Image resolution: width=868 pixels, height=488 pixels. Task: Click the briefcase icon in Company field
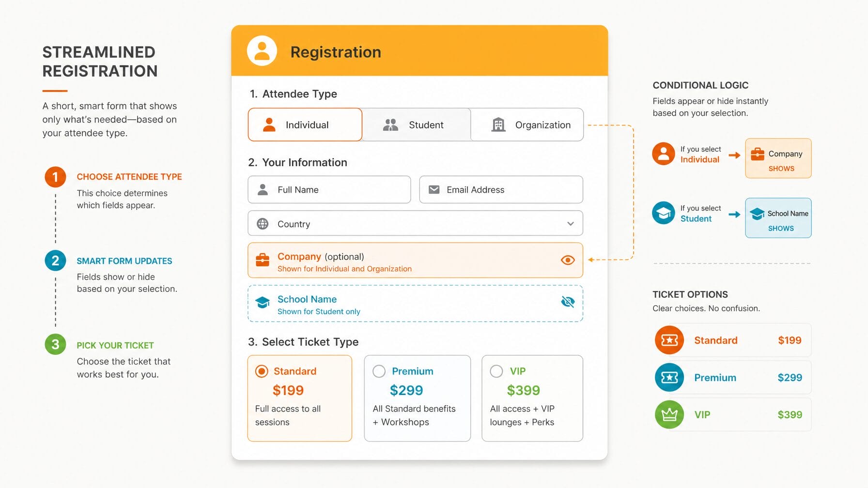point(263,260)
